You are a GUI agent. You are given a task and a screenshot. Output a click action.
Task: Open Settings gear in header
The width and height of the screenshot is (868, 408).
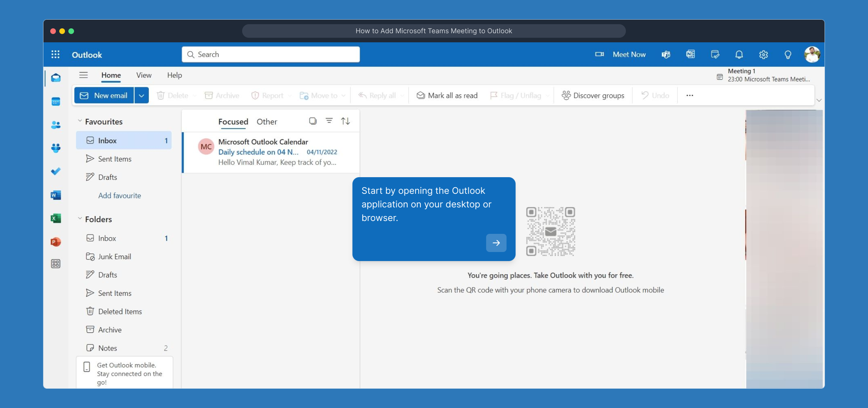pyautogui.click(x=763, y=54)
